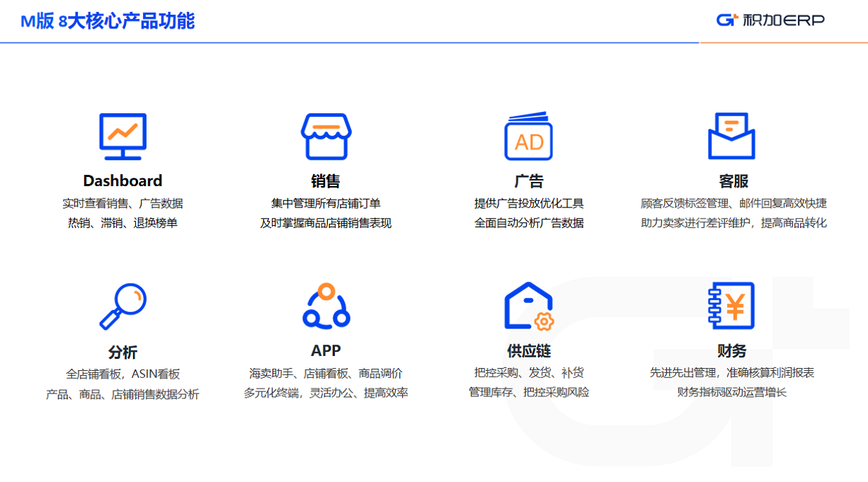Viewport: 868px width, 482px height.
Task: Click the text 海卖助手、店铺看板、商品调价
Action: pyautogui.click(x=326, y=373)
